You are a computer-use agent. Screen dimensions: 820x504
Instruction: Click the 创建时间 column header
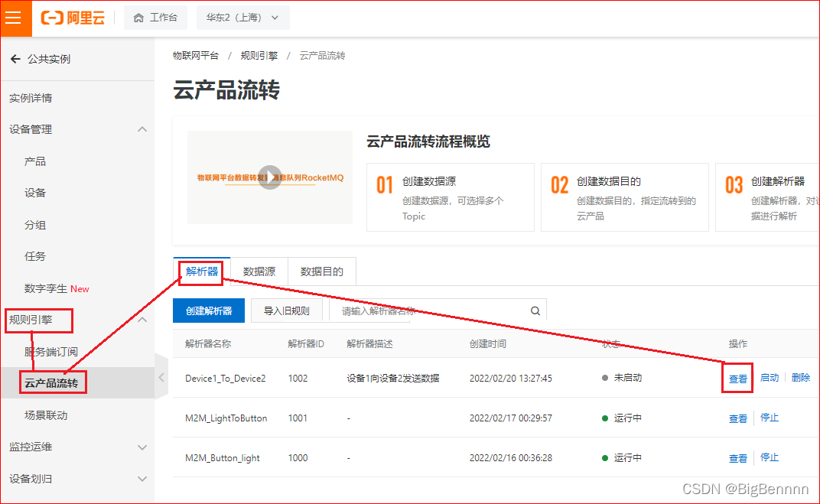[487, 343]
